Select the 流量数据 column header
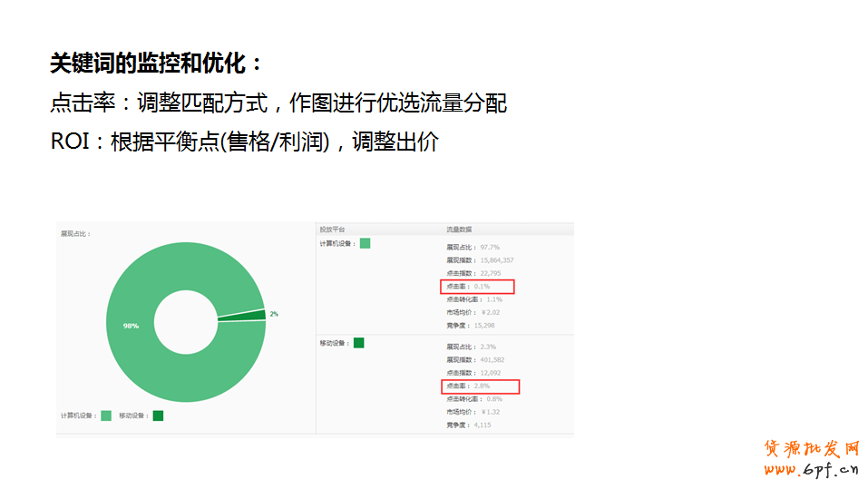868x489 pixels. tap(459, 230)
